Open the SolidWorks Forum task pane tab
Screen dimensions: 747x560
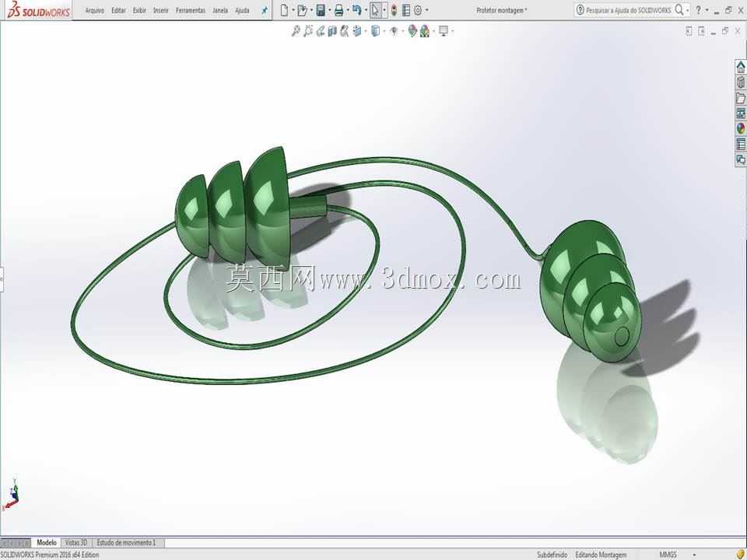coord(740,159)
